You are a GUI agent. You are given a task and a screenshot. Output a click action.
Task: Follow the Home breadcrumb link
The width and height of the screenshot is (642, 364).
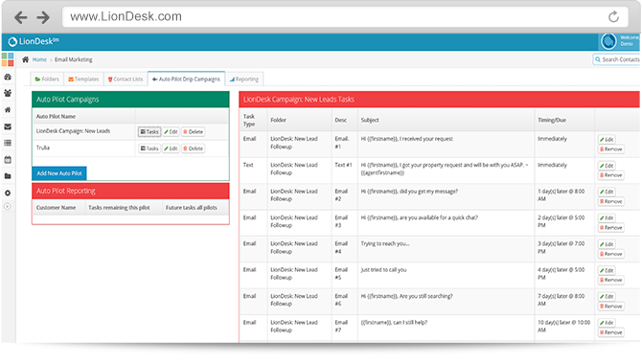tap(39, 59)
